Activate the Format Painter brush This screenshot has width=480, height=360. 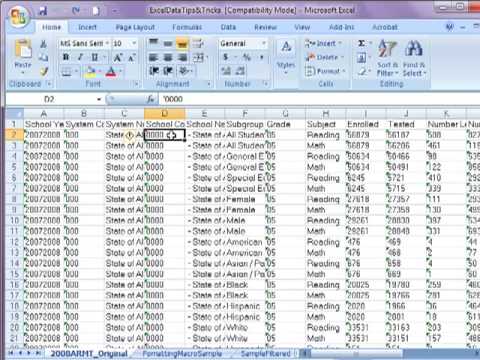[x=44, y=71]
